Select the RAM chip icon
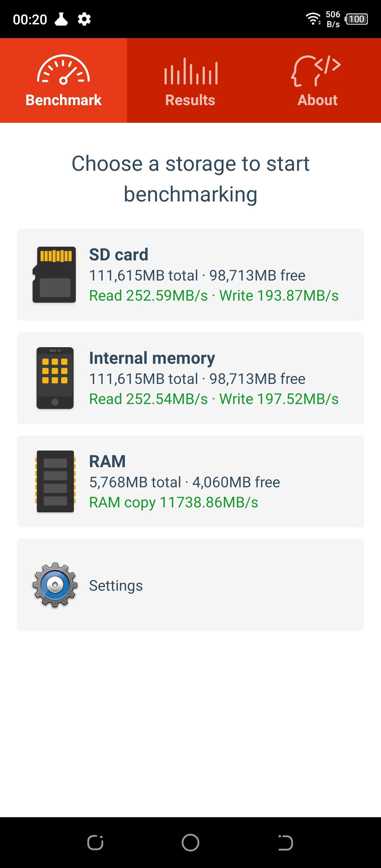This screenshot has height=868, width=381. (55, 481)
